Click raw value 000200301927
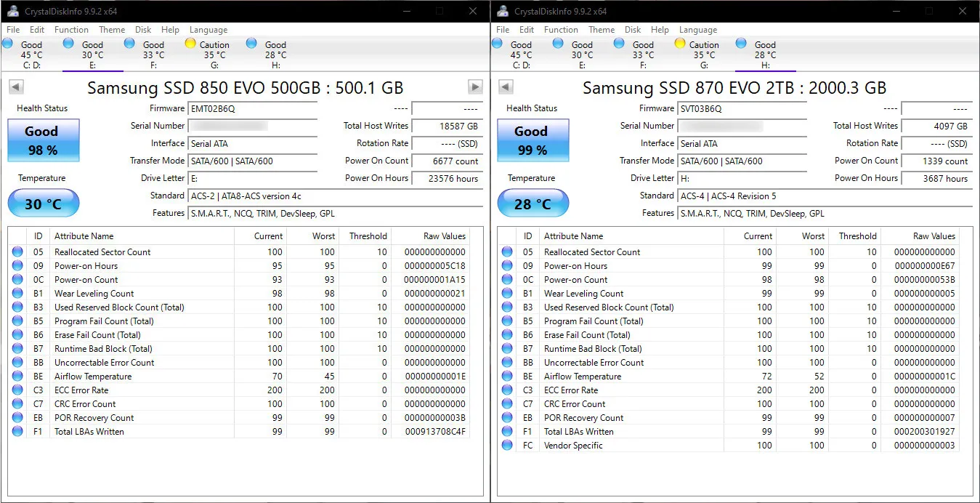The height and width of the screenshot is (503, 980). coord(925,432)
